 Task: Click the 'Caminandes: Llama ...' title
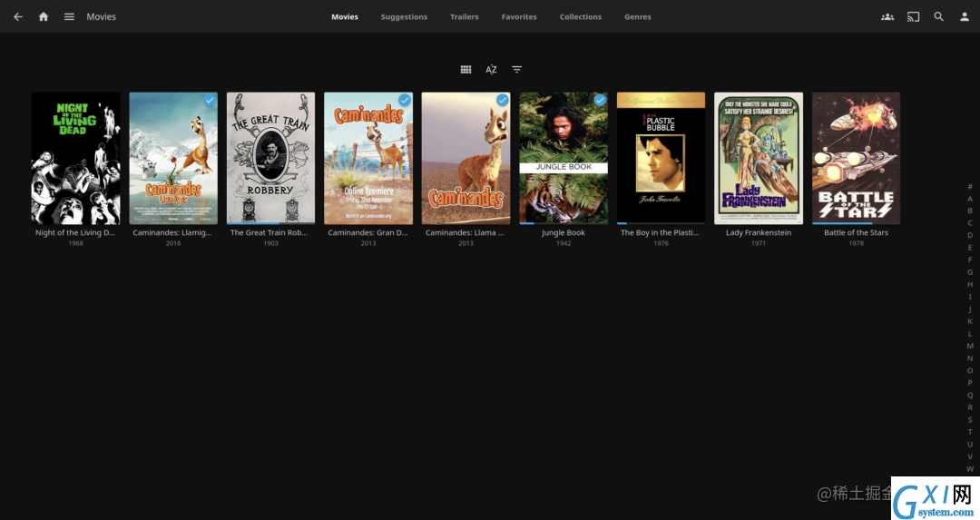point(465,232)
